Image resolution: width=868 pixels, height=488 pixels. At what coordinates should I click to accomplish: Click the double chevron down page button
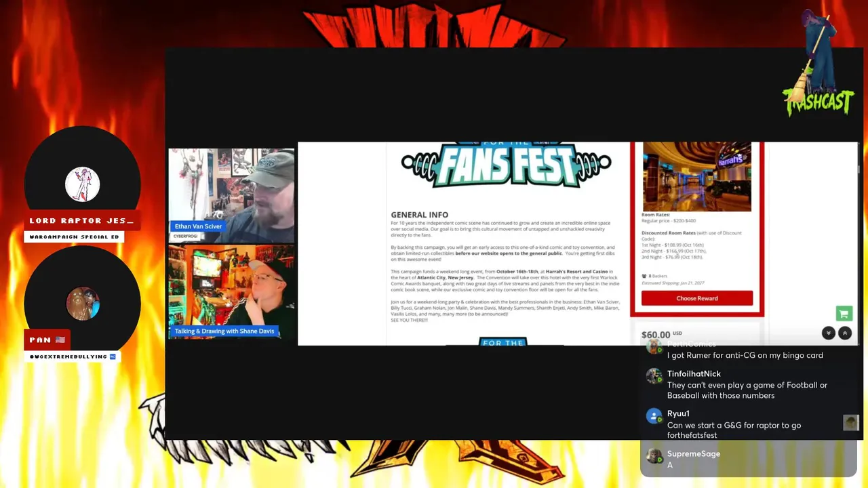tap(828, 333)
